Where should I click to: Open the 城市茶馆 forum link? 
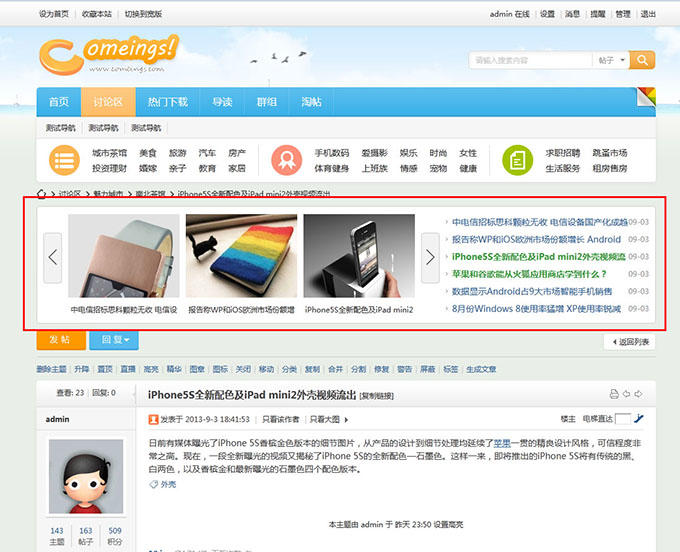pos(109,153)
